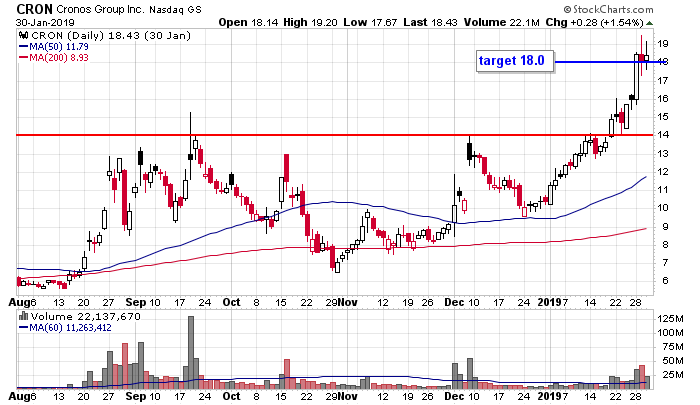Click the Aug label on price chart axis
Screen dimensions: 700x405
19,302
